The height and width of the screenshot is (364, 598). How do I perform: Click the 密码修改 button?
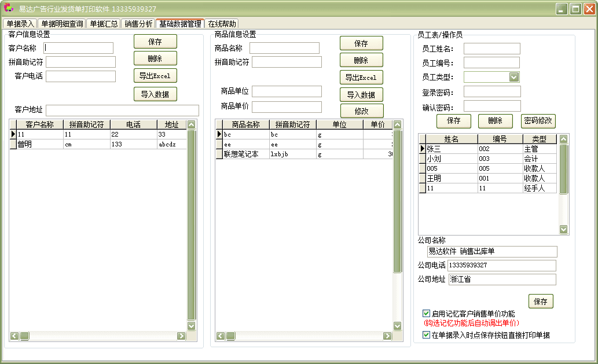pyautogui.click(x=538, y=121)
